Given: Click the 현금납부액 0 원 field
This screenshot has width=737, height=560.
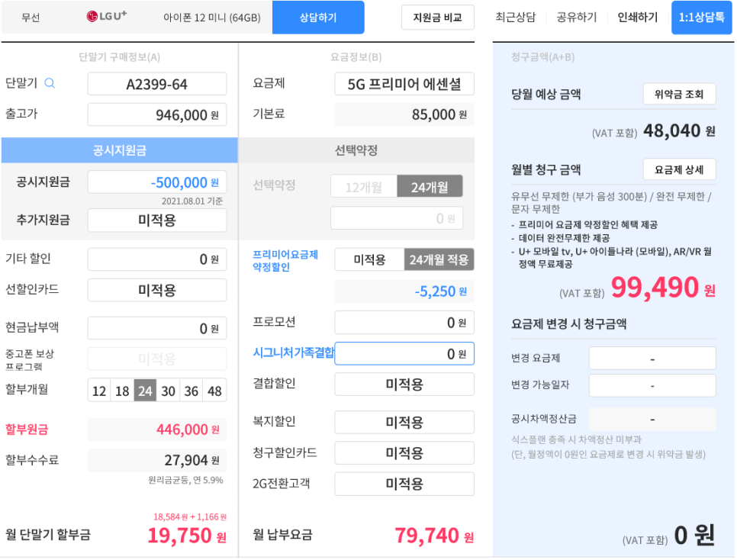Looking at the screenshot, I should 157,328.
